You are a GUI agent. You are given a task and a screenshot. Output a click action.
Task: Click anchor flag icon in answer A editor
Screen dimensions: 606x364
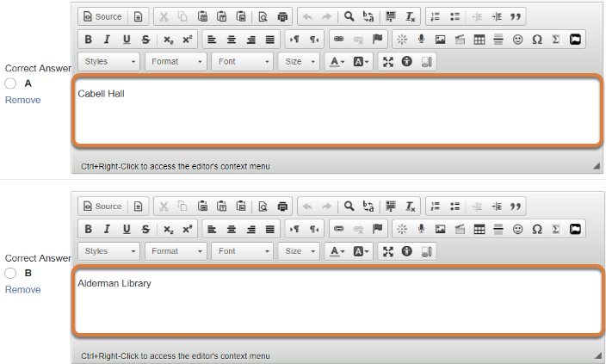pos(377,40)
